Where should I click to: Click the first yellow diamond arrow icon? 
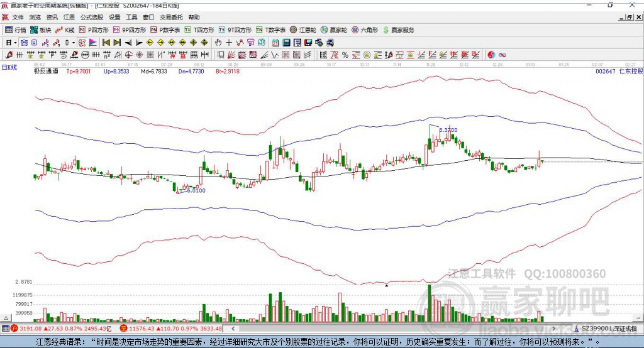pos(150,43)
